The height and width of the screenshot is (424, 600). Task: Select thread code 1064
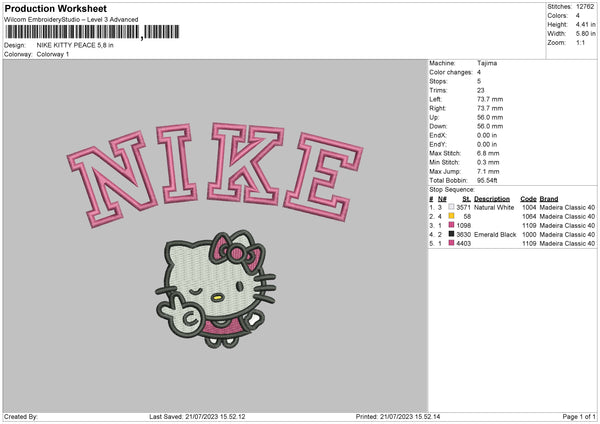click(x=529, y=217)
